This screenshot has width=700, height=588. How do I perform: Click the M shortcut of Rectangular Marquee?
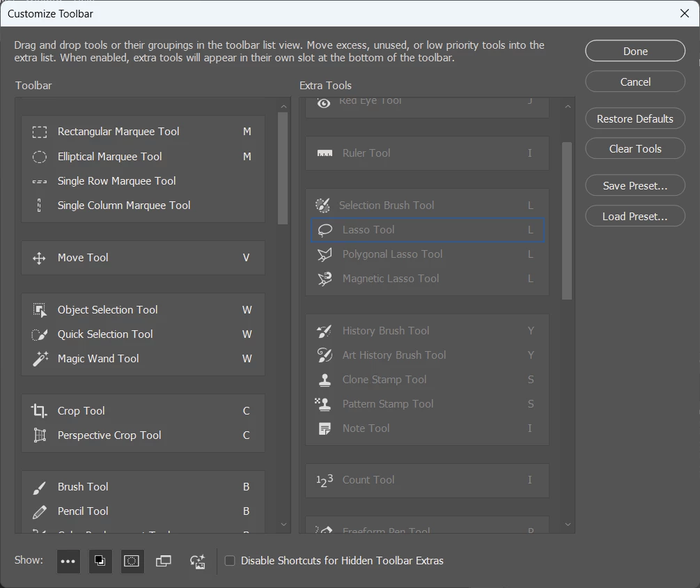[x=247, y=132]
